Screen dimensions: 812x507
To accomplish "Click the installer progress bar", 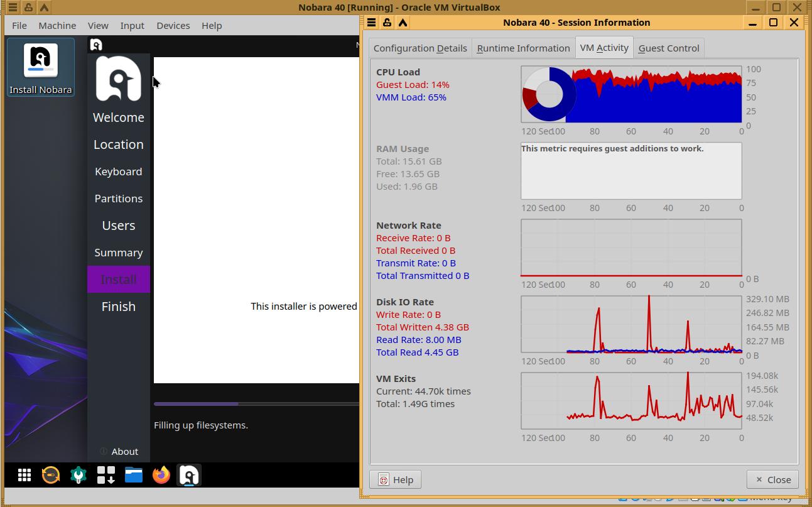I will [256, 404].
